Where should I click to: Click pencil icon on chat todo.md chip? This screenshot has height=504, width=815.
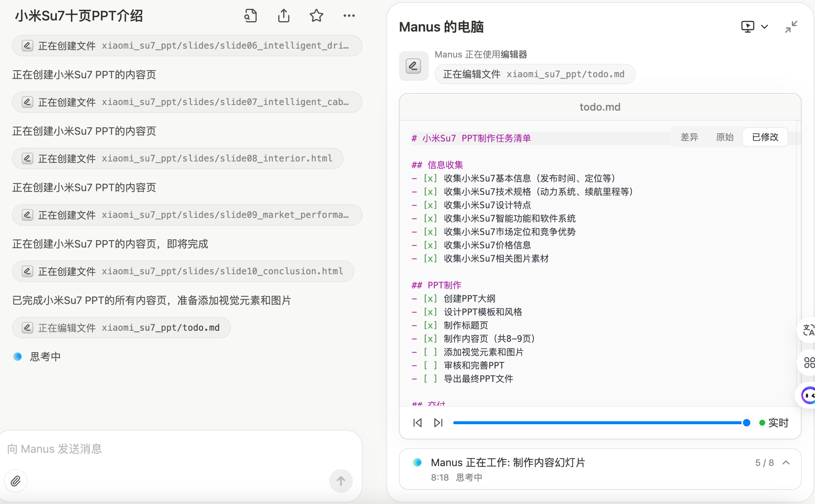pyautogui.click(x=27, y=328)
